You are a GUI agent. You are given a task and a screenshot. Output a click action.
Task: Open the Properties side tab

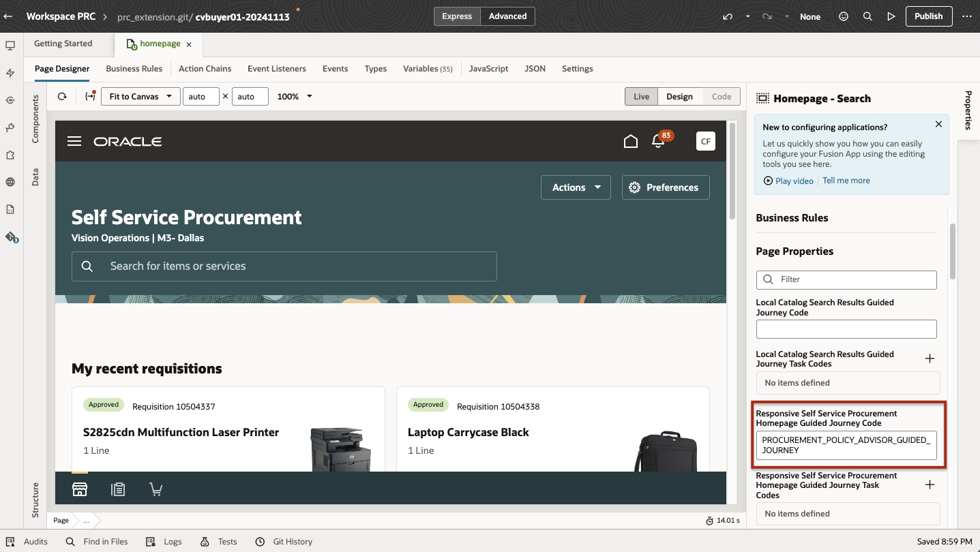968,109
